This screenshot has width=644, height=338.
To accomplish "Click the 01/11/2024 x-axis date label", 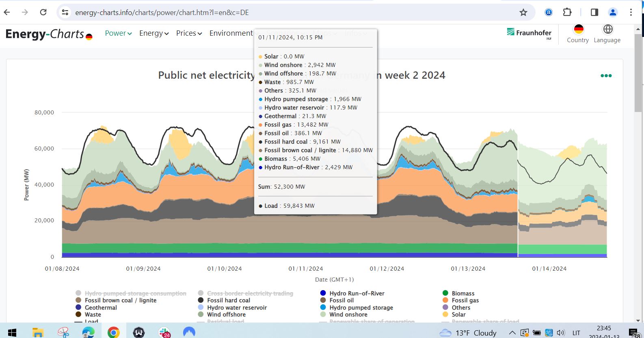I will (306, 269).
